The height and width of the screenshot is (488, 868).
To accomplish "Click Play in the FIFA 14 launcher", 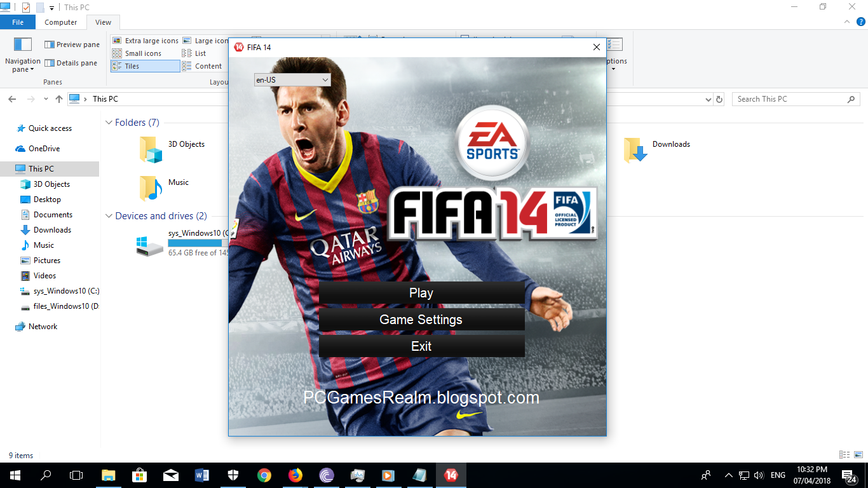I will (421, 293).
